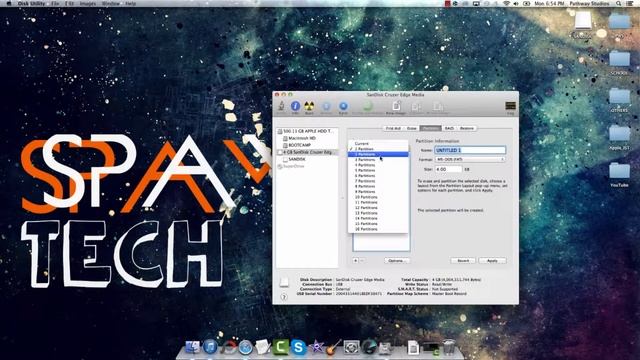Choose highlighted 2 Partitions layout option

pyautogui.click(x=378, y=154)
